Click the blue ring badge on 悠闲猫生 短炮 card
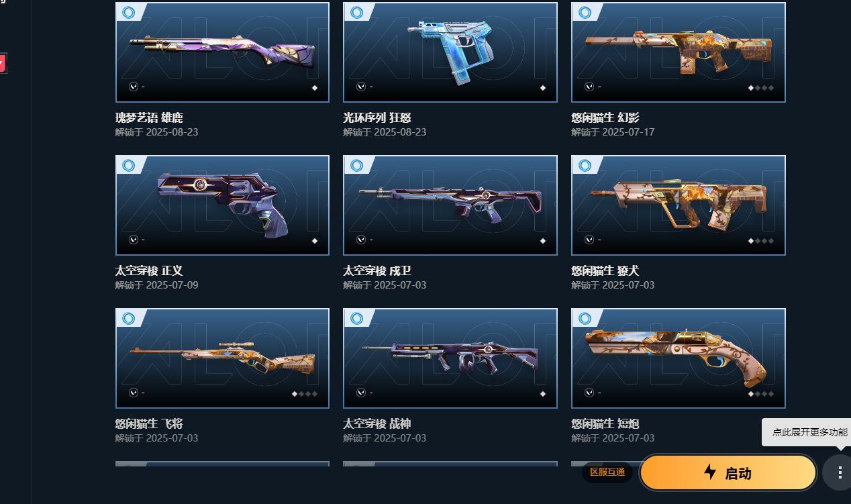 click(x=585, y=318)
